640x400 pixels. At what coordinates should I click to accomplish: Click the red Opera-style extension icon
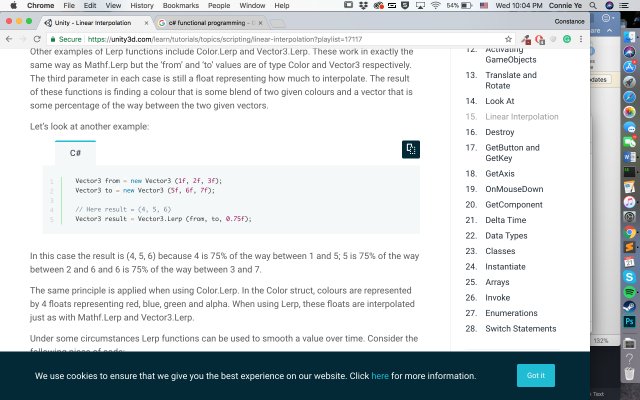(540, 39)
